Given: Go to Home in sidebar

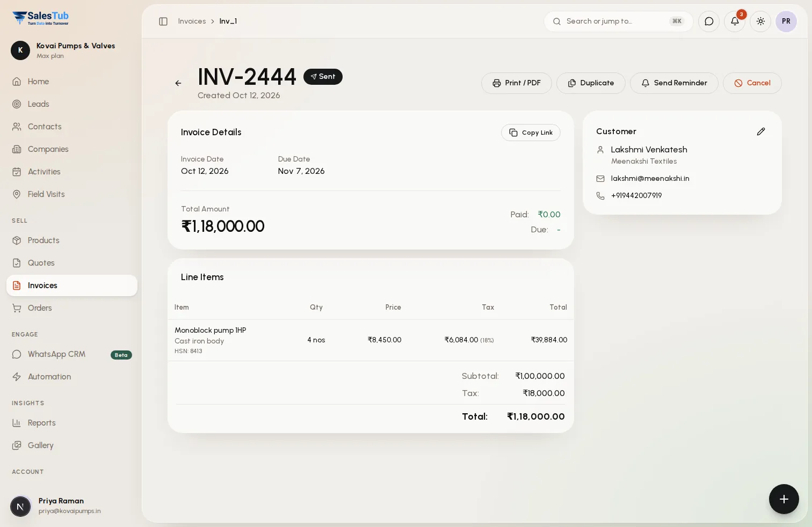Looking at the screenshot, I should 72,82.
